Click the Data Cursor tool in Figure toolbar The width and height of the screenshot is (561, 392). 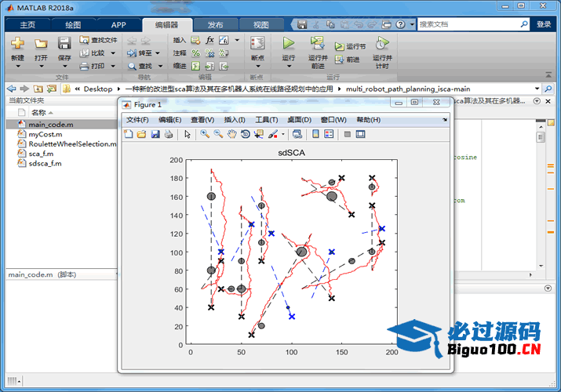(x=259, y=134)
